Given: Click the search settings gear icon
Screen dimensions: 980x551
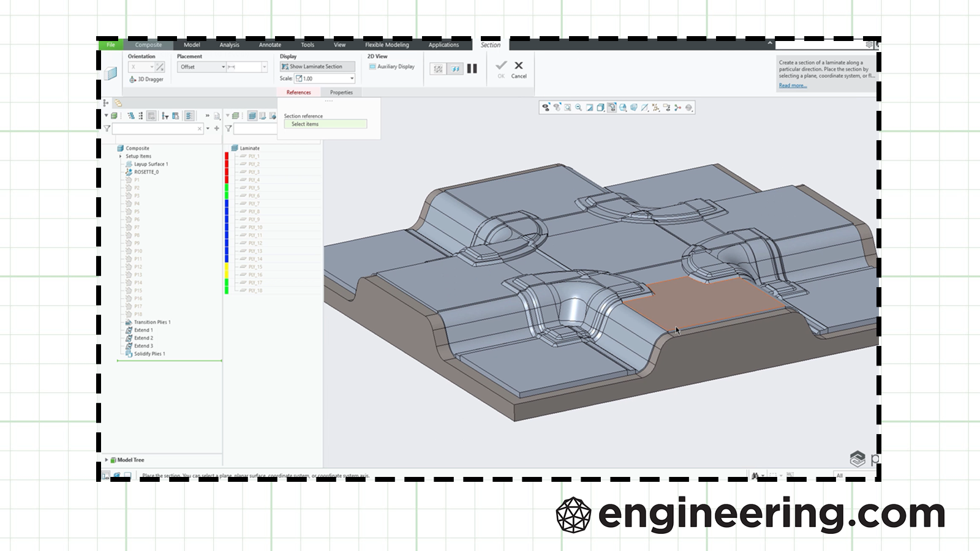Looking at the screenshot, I should click(x=869, y=45).
